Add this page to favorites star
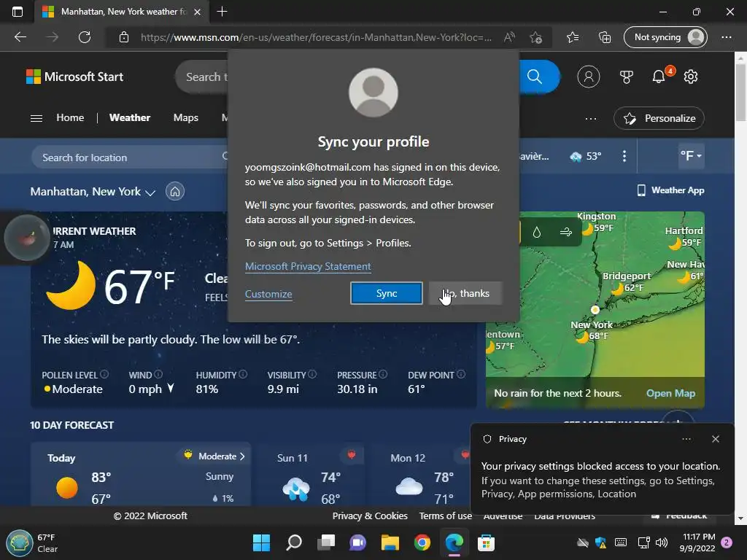This screenshot has height=560, width=747. [x=536, y=37]
